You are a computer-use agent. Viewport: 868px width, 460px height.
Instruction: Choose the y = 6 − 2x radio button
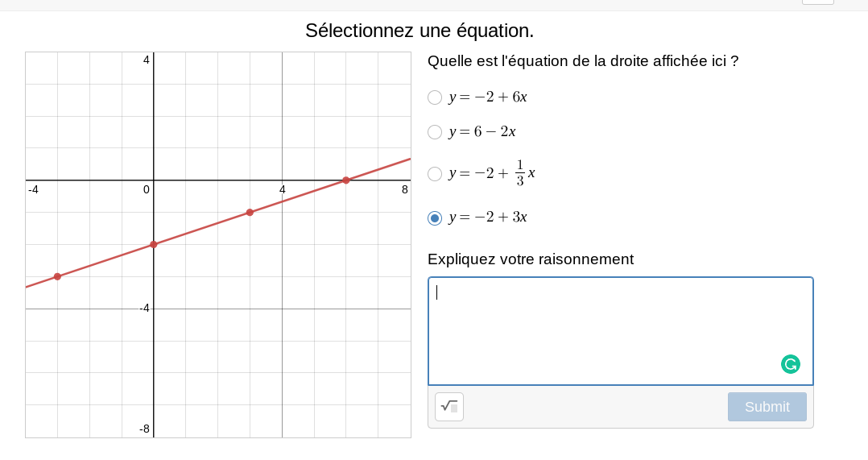point(435,132)
